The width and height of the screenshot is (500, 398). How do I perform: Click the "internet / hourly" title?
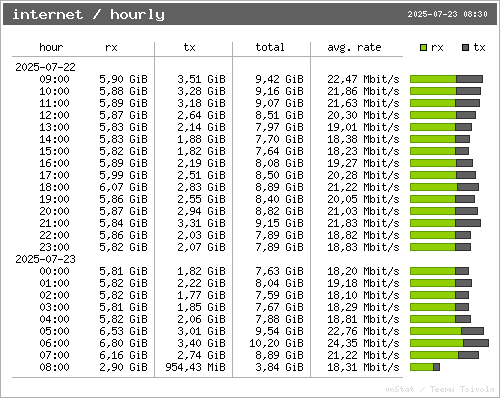pos(89,15)
